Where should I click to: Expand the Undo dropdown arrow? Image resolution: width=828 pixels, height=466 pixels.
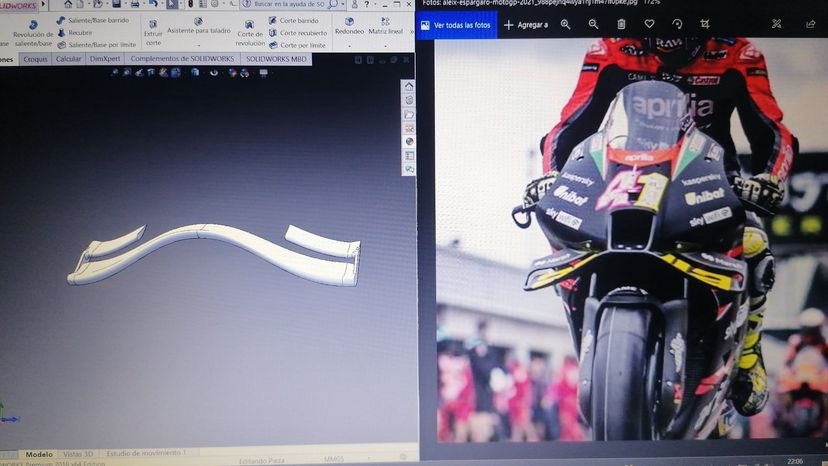(161, 4)
